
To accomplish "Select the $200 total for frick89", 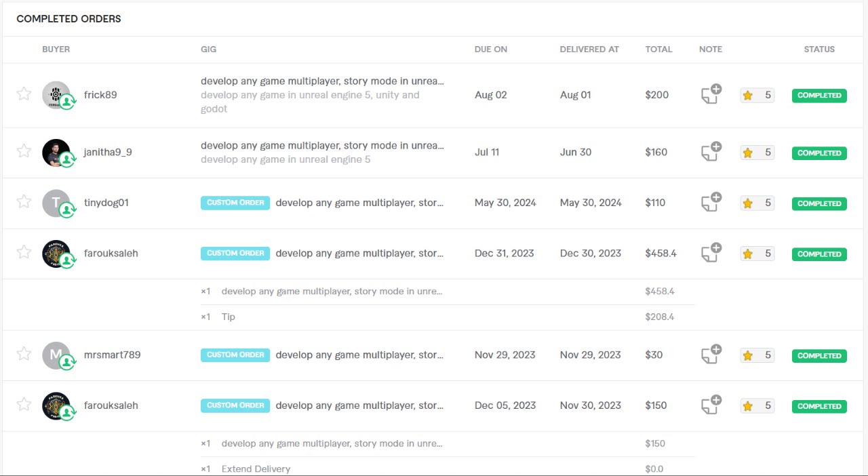I will (657, 95).
